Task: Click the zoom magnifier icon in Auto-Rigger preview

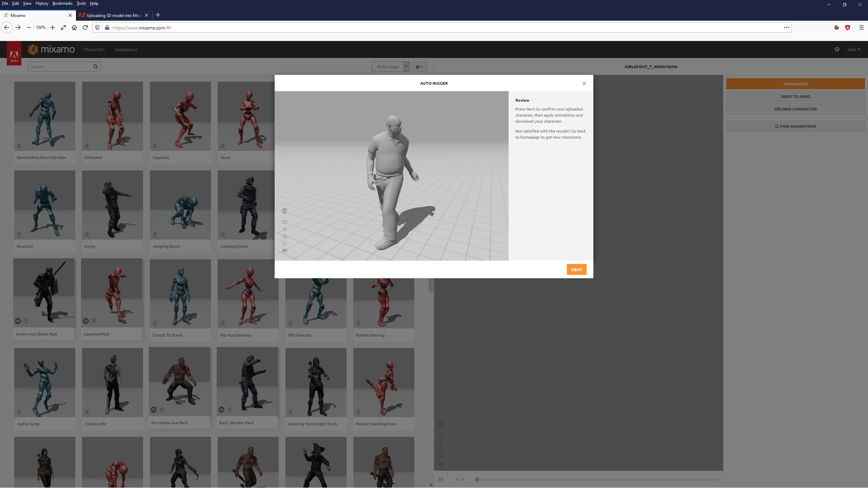Action: tap(284, 236)
